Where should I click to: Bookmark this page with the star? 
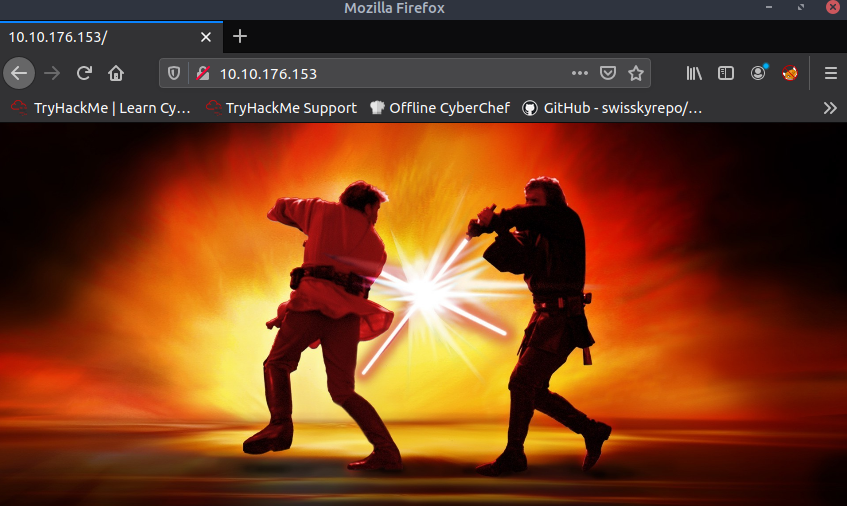[636, 73]
